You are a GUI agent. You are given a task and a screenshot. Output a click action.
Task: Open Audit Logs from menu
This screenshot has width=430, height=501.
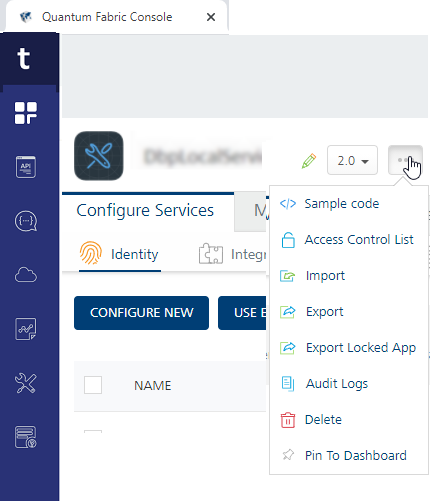click(x=349, y=384)
